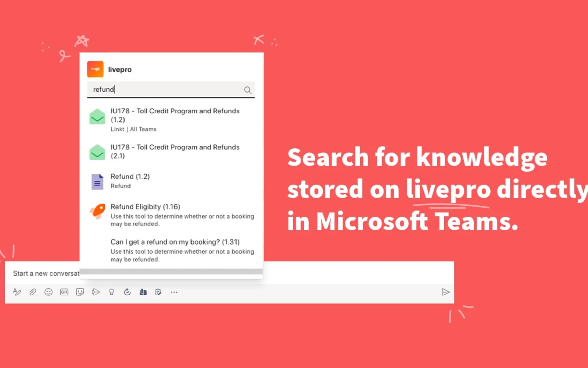Click the Linkt | All Teams subtitle
588x368 pixels.
(x=133, y=129)
